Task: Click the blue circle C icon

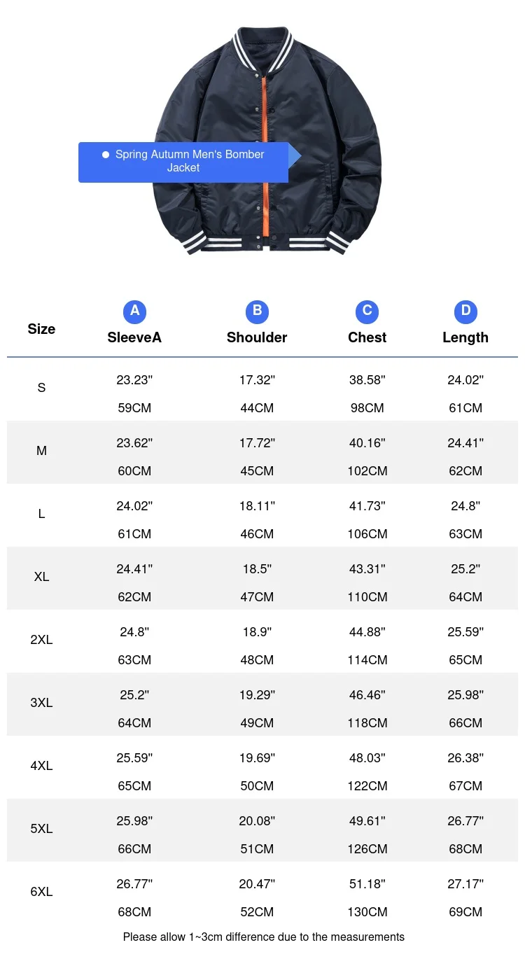Action: click(x=367, y=311)
